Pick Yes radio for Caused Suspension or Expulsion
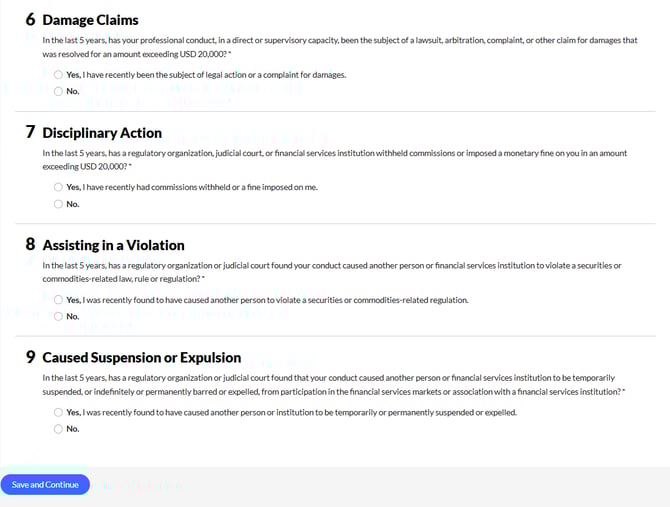The width and height of the screenshot is (670, 507). tap(58, 412)
